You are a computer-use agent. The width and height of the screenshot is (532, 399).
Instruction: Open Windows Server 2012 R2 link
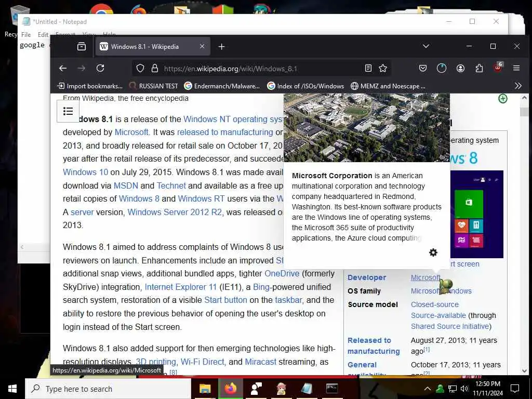pos(175,212)
